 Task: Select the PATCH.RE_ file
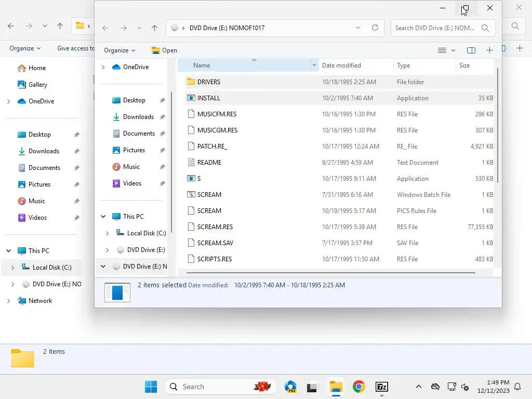(x=339, y=146)
